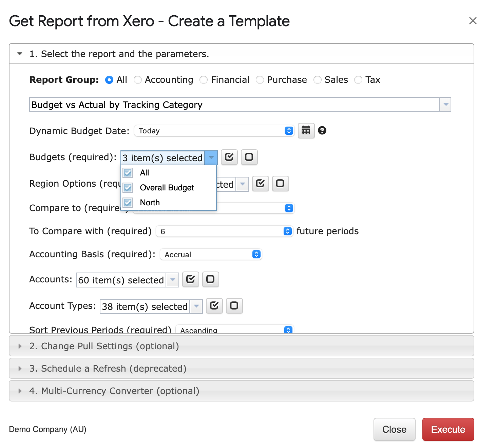
Task: Open the Accounting Basis Accrual dropdown
Action: pos(211,254)
